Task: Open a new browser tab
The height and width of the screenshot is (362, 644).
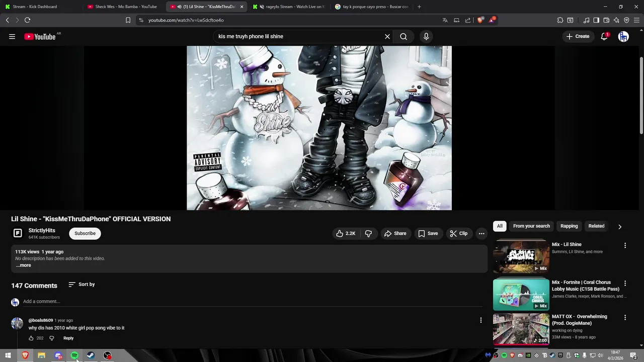Action: click(419, 7)
